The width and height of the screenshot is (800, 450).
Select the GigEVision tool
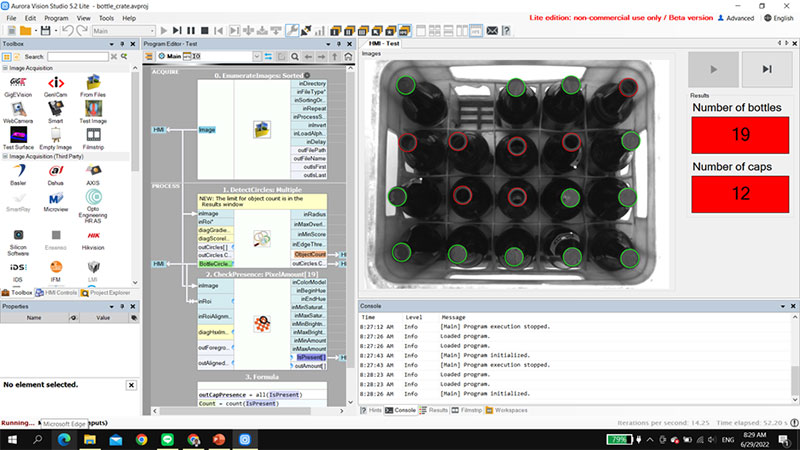[18, 87]
